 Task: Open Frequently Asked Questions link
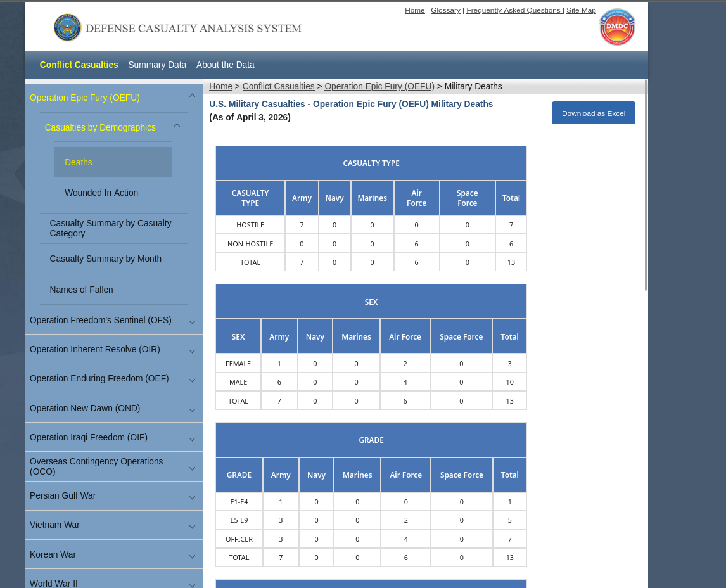click(x=514, y=10)
